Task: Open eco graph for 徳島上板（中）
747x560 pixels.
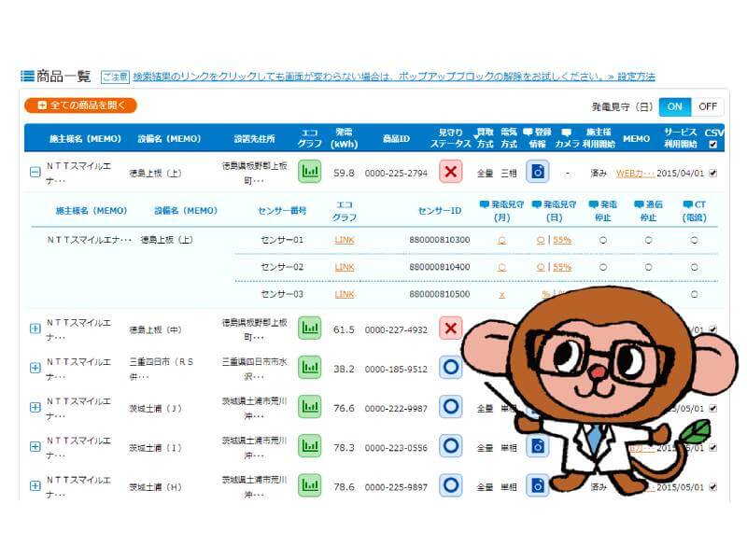Action: click(309, 329)
